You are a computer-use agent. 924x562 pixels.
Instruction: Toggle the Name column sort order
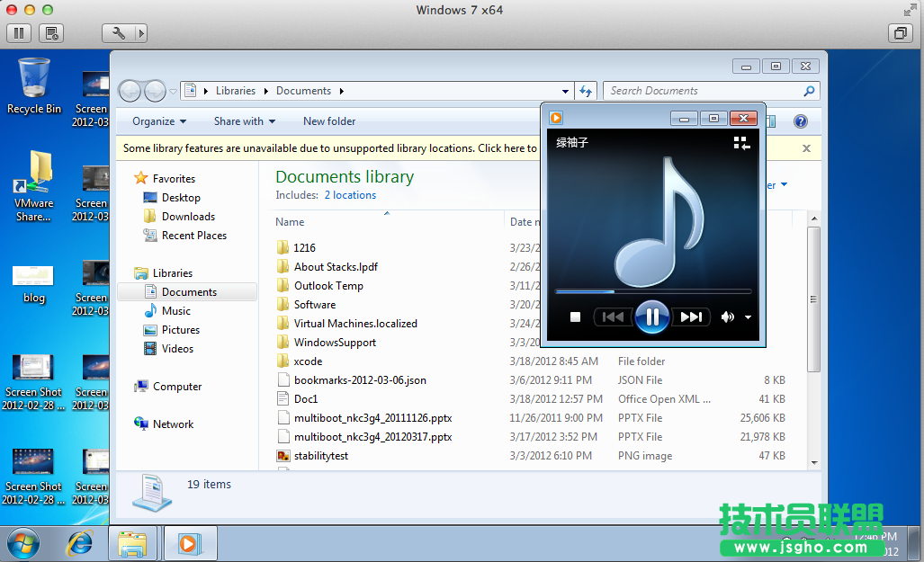pos(290,221)
